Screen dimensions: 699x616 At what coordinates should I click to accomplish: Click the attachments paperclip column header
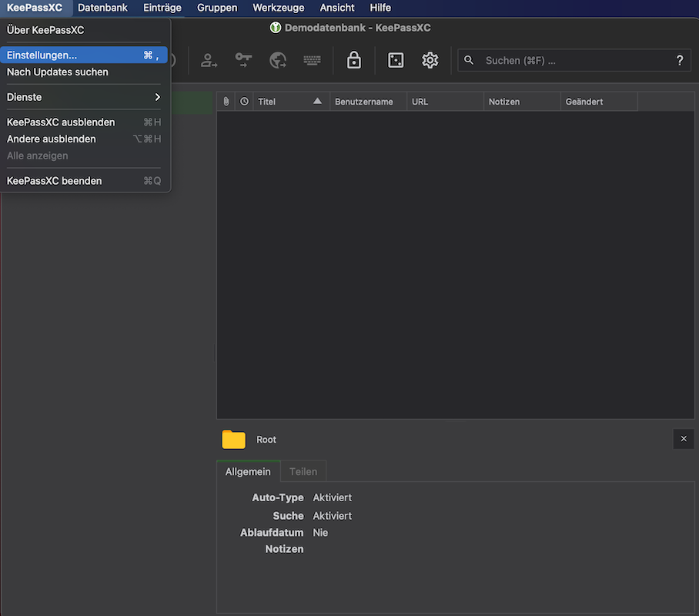[226, 102]
